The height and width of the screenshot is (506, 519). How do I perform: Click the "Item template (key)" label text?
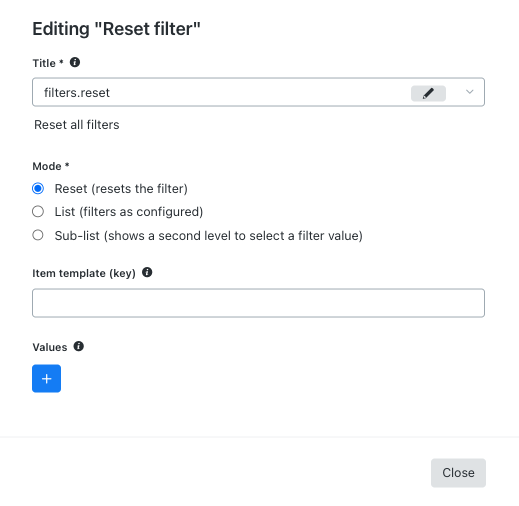[x=84, y=273]
